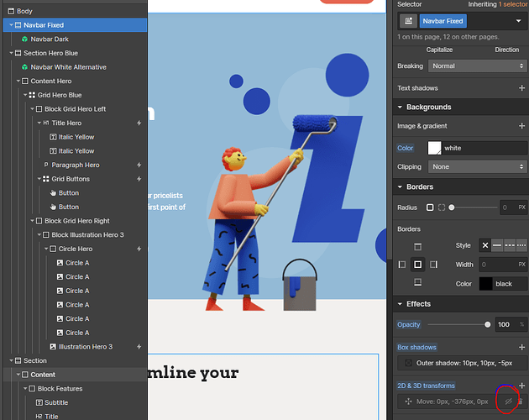
Task: Set border style to dashed
Action: 510,245
